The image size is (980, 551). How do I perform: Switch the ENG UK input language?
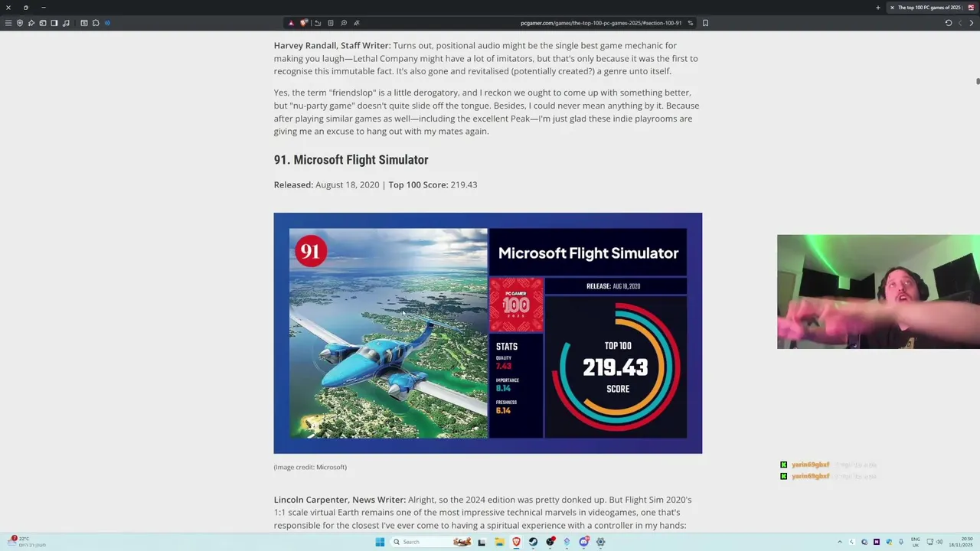(x=916, y=542)
